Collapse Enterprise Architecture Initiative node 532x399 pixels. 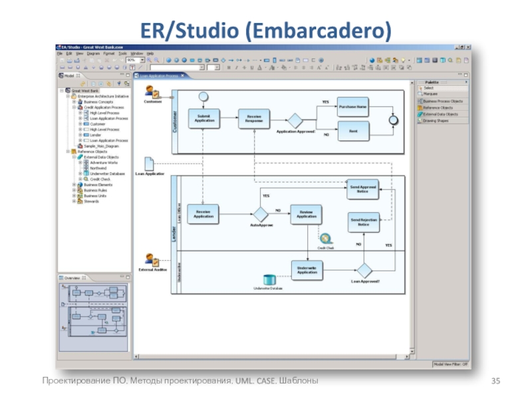point(68,96)
